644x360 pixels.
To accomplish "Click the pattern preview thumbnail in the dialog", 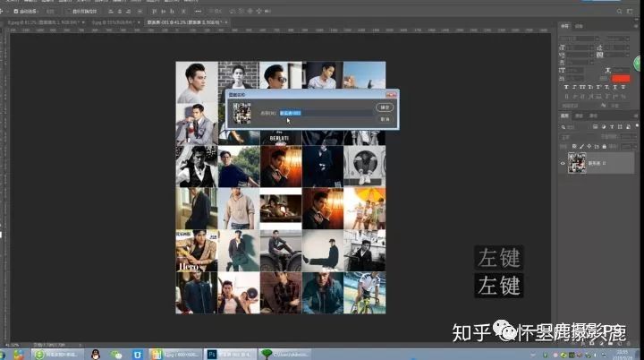I will coord(241,113).
